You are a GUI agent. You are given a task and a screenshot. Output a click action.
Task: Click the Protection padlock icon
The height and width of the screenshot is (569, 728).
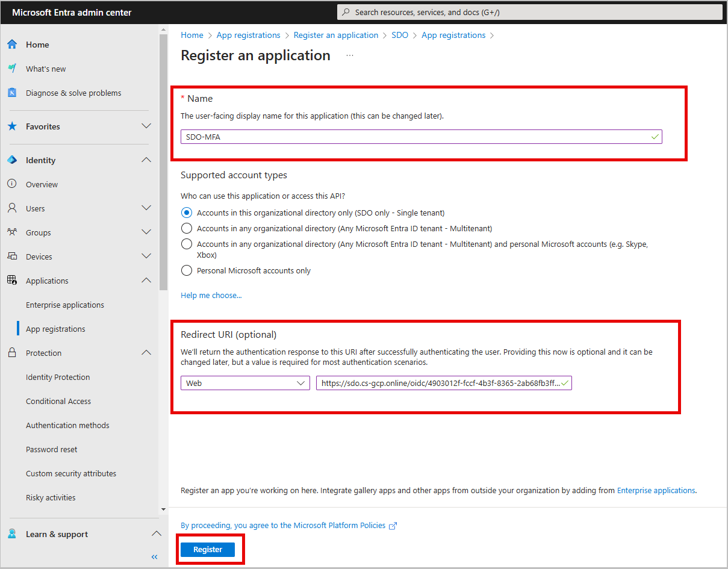[12, 353]
